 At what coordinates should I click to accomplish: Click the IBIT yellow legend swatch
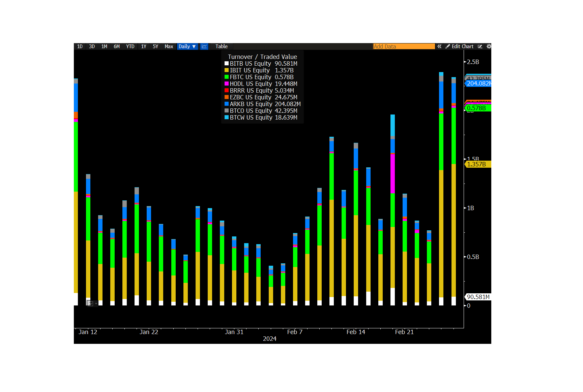tap(227, 70)
